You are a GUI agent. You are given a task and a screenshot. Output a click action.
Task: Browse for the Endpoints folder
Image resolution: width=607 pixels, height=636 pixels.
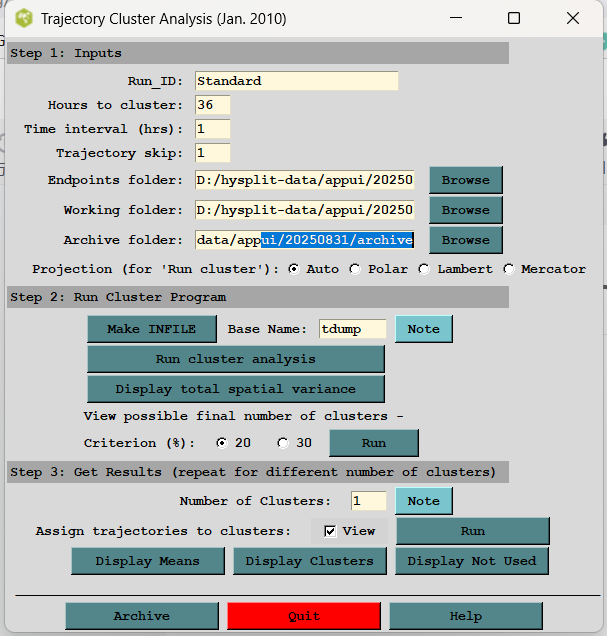[x=465, y=180]
